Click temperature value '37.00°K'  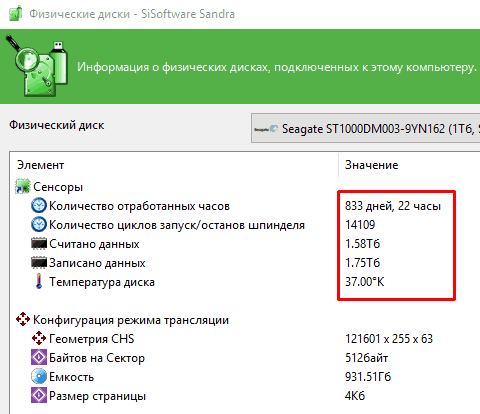(364, 282)
